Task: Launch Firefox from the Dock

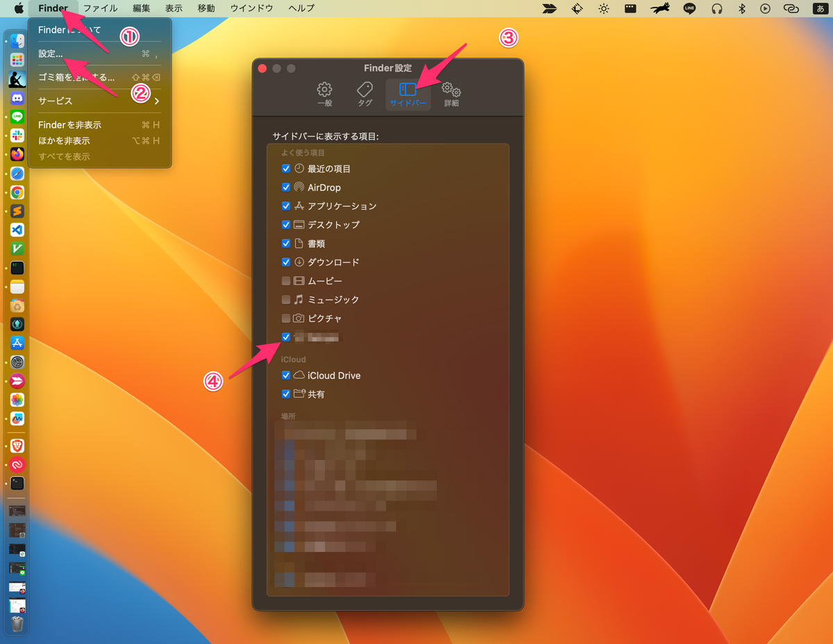Action: tap(17, 154)
